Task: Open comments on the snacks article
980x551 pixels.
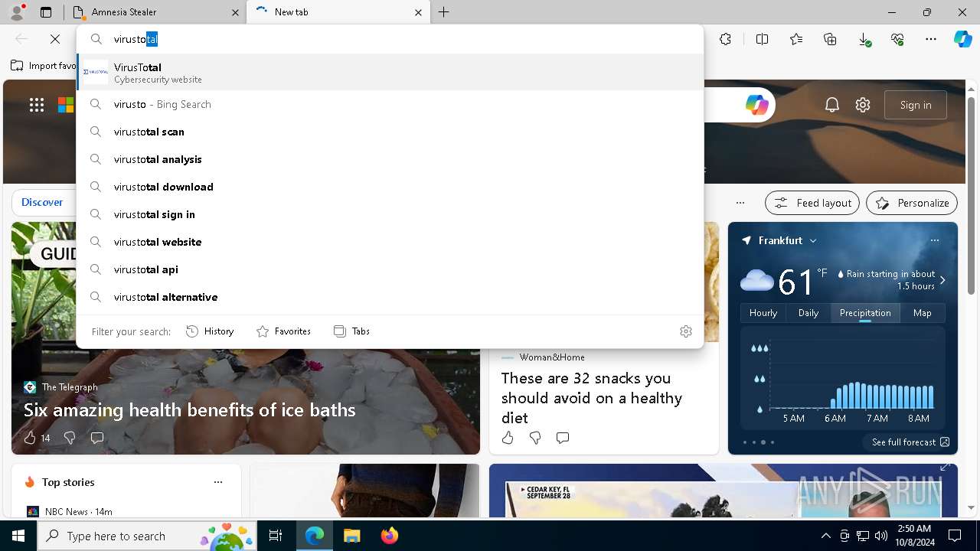Action: pyautogui.click(x=563, y=438)
